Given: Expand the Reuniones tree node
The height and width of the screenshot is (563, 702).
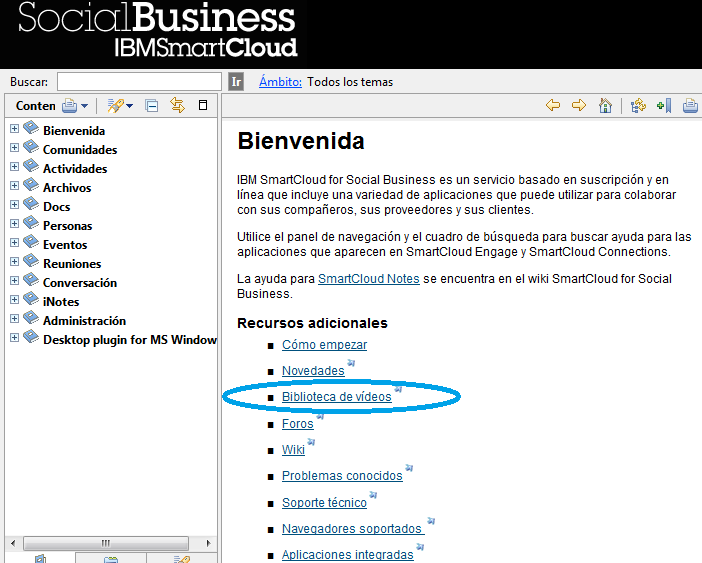Looking at the screenshot, I should 14,262.
